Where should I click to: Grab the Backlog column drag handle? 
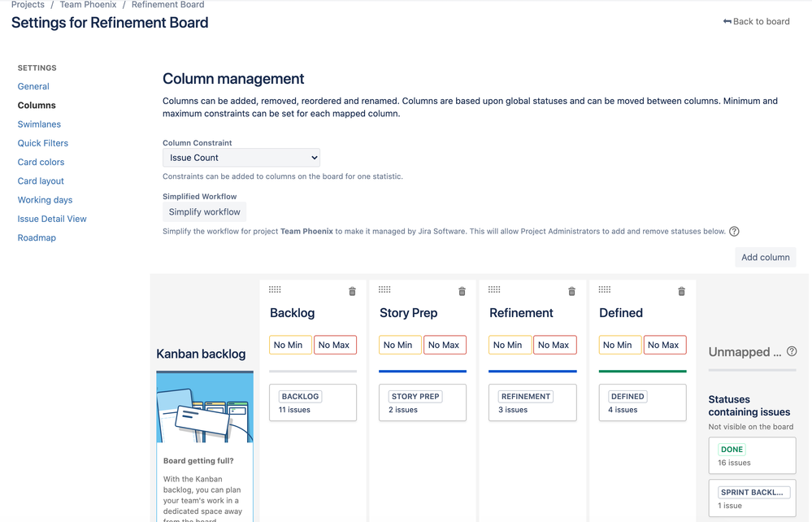275,289
